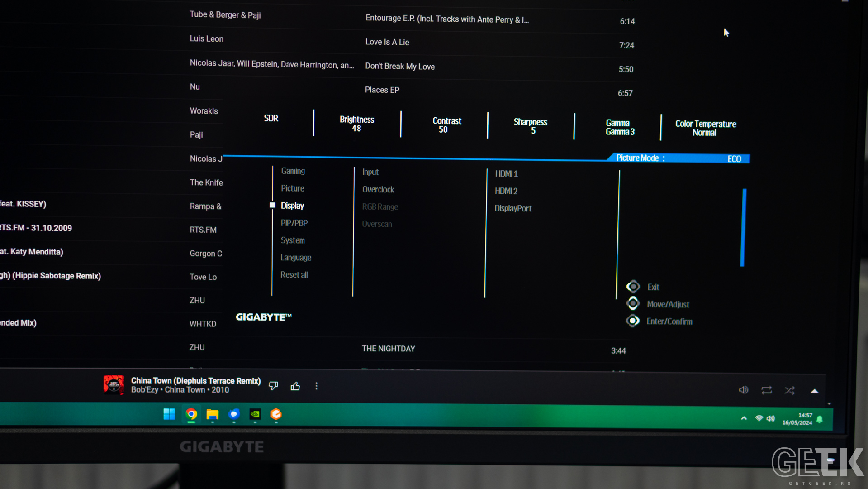This screenshot has width=868, height=489.
Task: Select the Overscan submenu option
Action: (x=377, y=224)
